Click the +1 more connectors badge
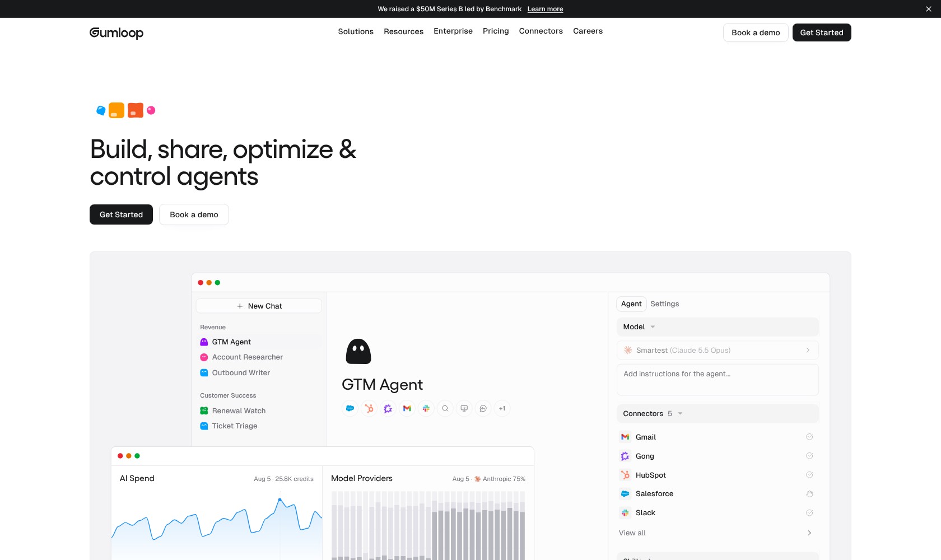The height and width of the screenshot is (560, 941). coord(502,408)
